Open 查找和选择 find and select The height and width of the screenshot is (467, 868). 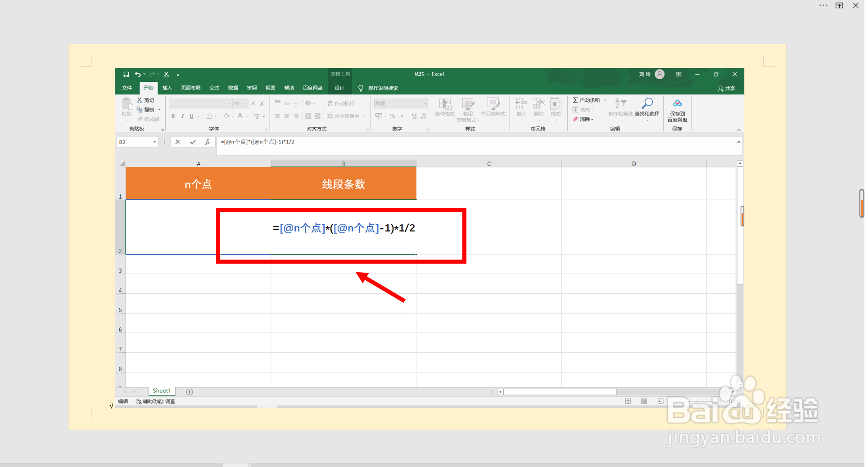coord(647,109)
